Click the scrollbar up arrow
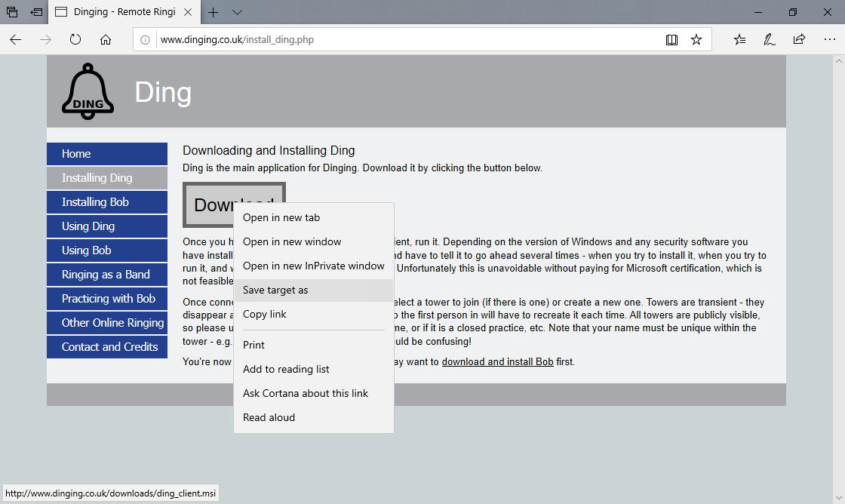This screenshot has width=845, height=504. [x=838, y=62]
